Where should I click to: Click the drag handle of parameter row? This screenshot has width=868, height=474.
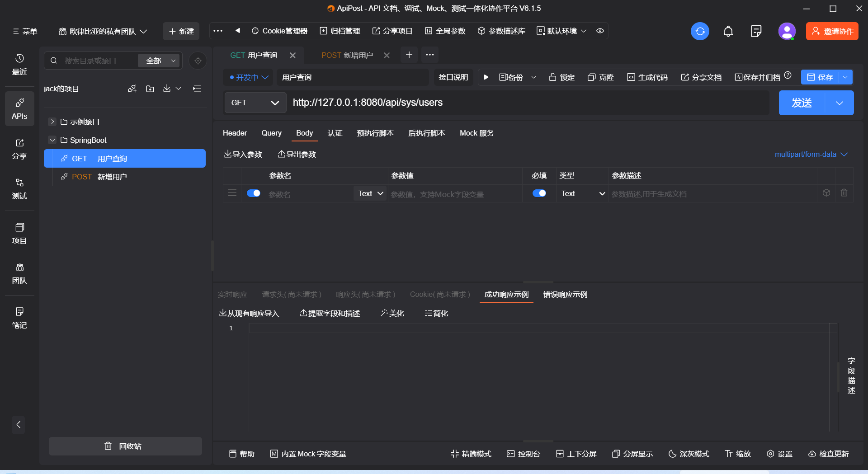click(232, 193)
